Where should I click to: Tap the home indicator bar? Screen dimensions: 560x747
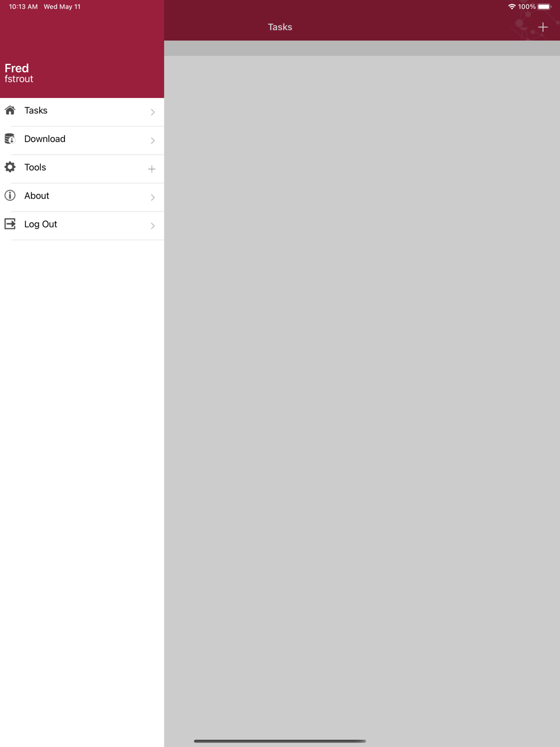(x=280, y=741)
